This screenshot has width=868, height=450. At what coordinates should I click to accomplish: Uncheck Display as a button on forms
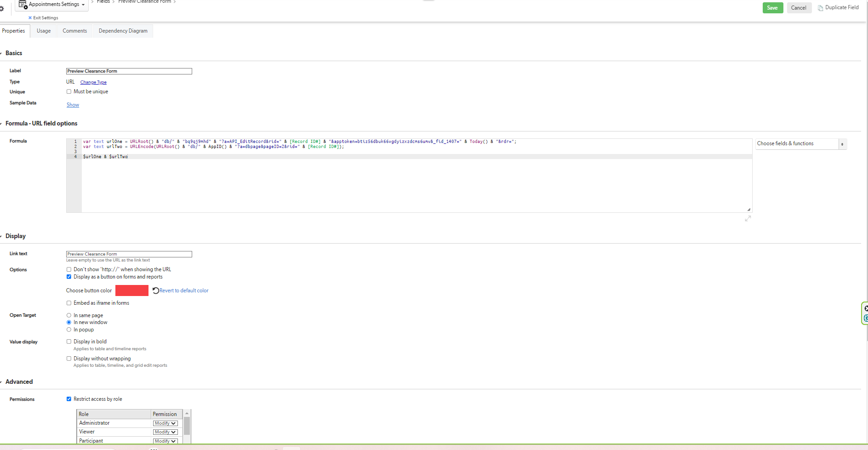click(x=69, y=277)
